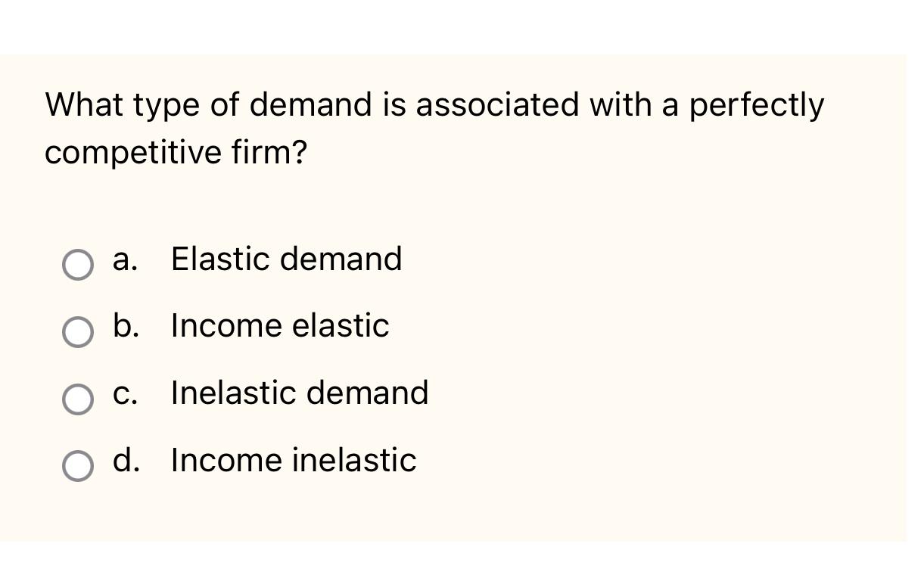Click the letter label 'c.'
The width and height of the screenshot is (924, 581).
tap(126, 393)
